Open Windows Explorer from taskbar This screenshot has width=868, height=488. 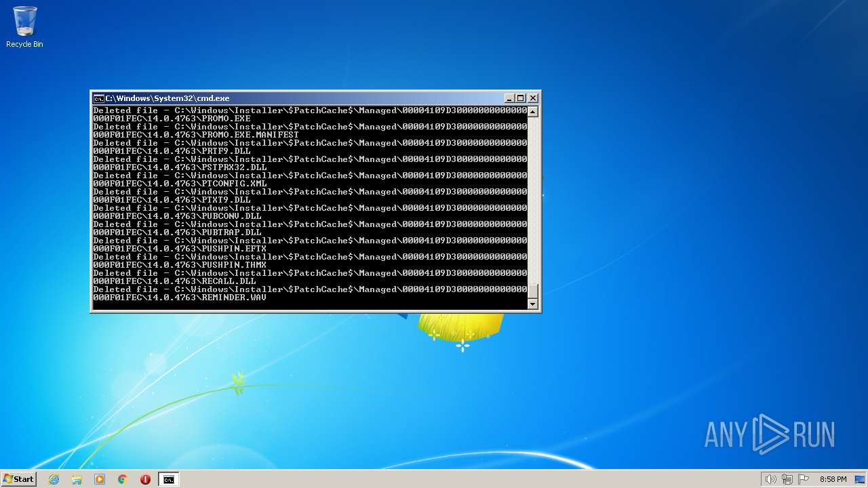[x=77, y=479]
